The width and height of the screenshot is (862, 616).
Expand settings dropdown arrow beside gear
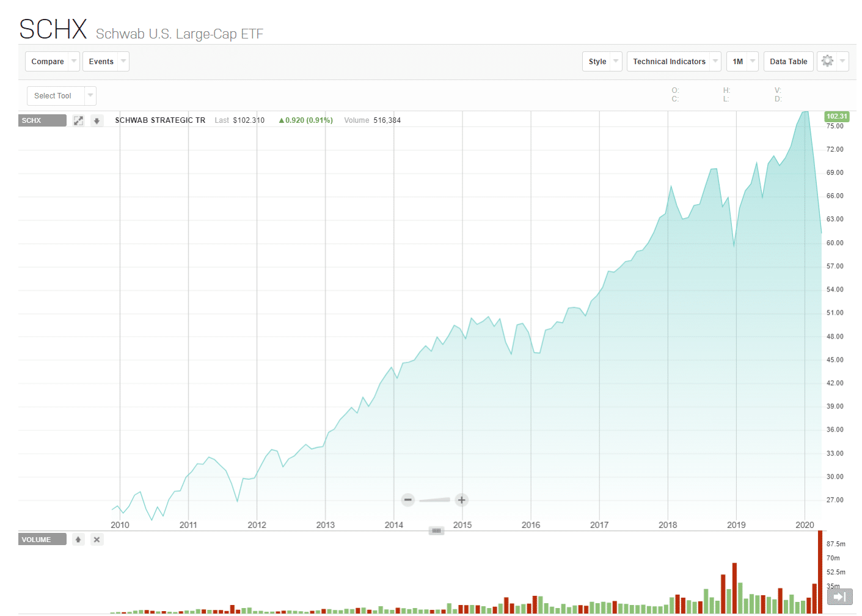click(x=842, y=61)
